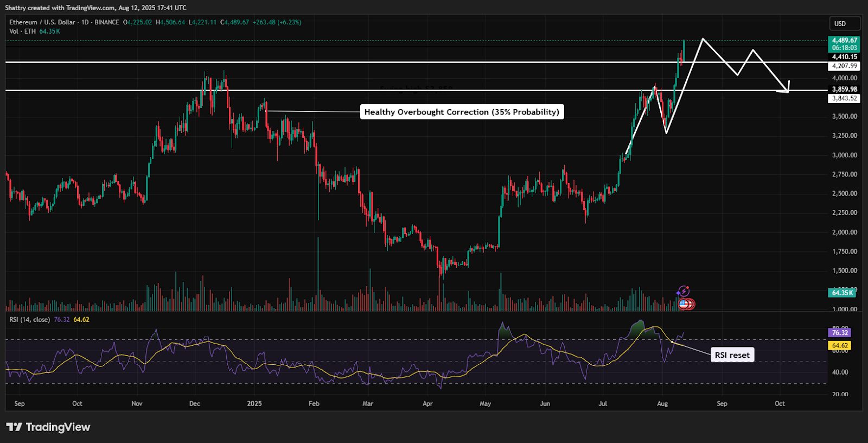Click the purple 76.32 RSI value label

pos(839,333)
